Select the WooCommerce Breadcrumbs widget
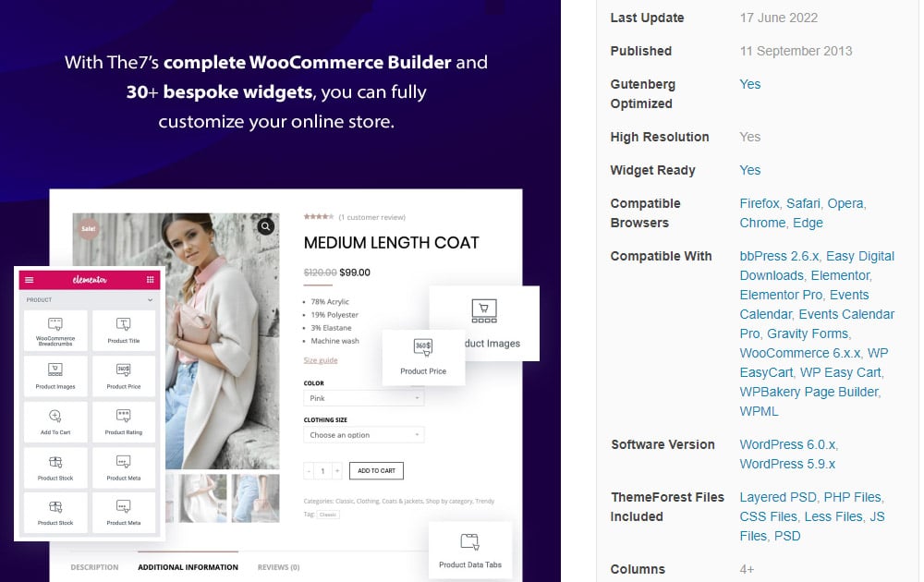This screenshot has width=924, height=582. [55, 331]
